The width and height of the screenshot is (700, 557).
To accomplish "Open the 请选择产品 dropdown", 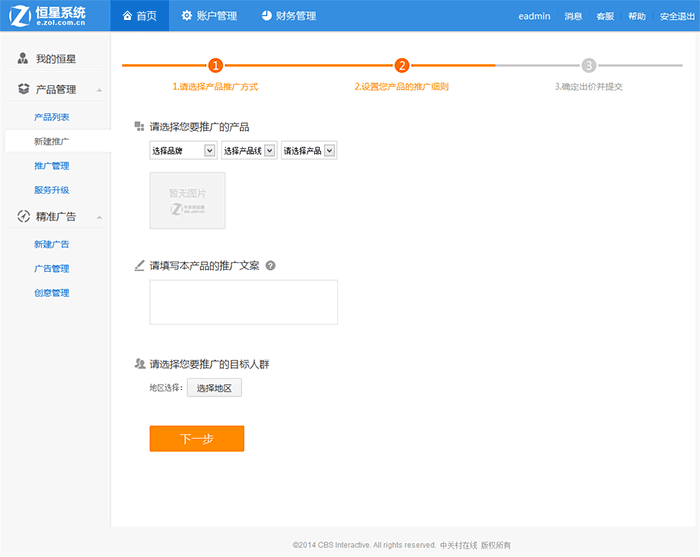I will (x=308, y=151).
